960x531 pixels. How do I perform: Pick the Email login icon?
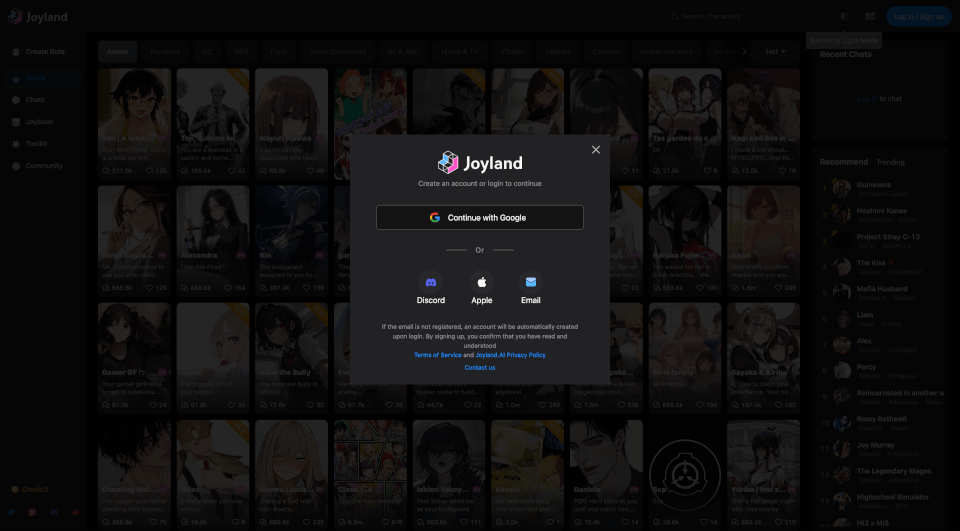(x=531, y=282)
